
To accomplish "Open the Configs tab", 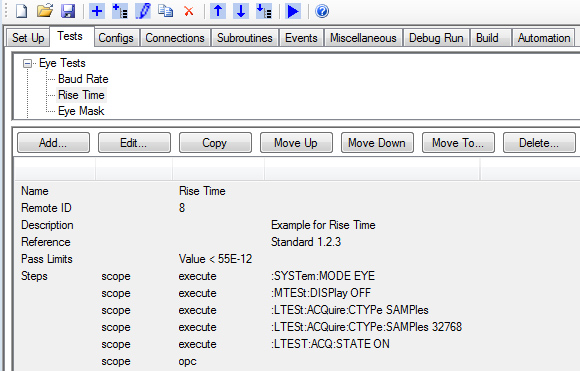I will (x=116, y=38).
